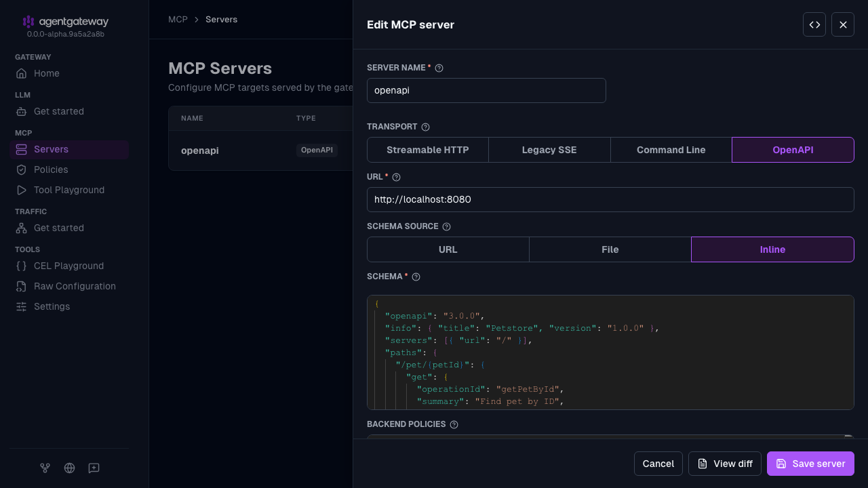Click the Cancel button
The width and height of the screenshot is (868, 488).
point(658,464)
